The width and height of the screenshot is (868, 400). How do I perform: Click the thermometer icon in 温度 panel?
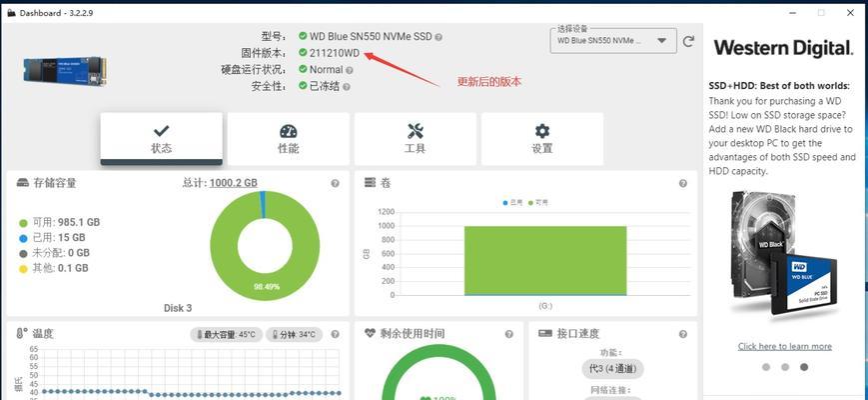pyautogui.click(x=22, y=334)
